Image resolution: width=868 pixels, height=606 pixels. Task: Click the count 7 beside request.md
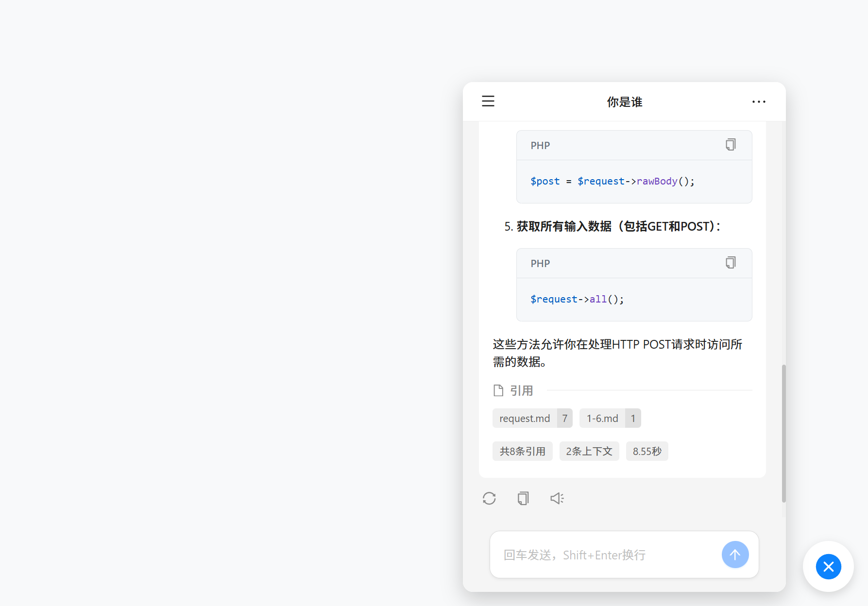[565, 418]
